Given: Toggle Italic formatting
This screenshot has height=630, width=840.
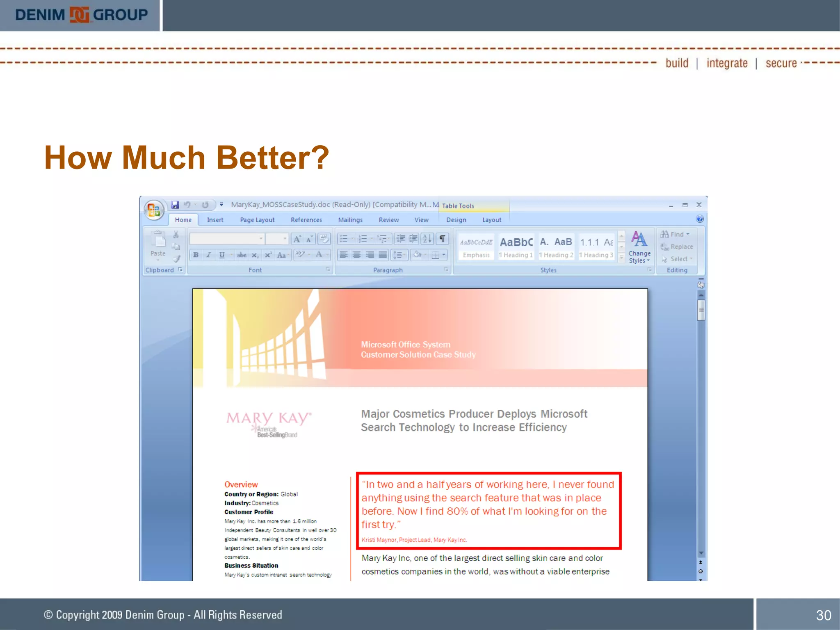Looking at the screenshot, I should [x=208, y=255].
